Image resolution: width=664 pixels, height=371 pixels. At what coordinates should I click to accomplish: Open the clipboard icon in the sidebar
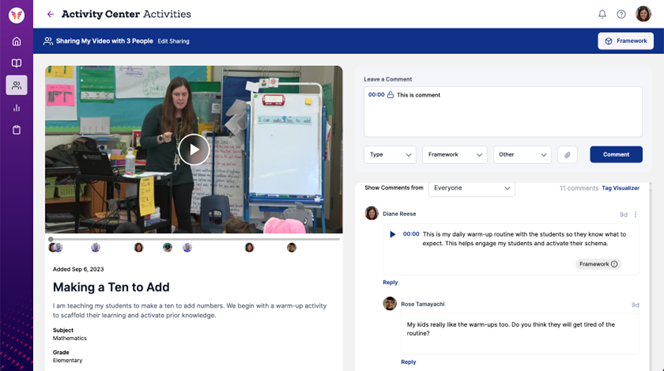point(17,130)
